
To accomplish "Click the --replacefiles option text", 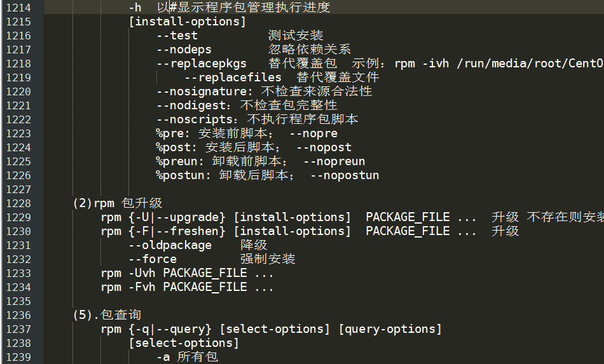I will coord(233,78).
